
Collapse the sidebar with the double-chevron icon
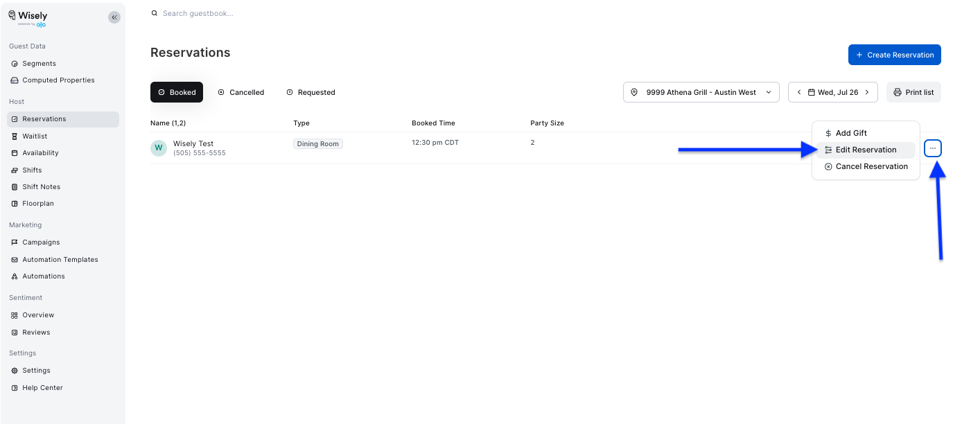114,17
